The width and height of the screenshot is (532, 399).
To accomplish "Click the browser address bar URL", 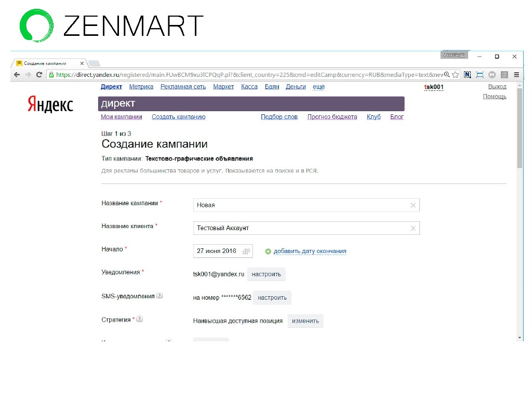I will (249, 75).
